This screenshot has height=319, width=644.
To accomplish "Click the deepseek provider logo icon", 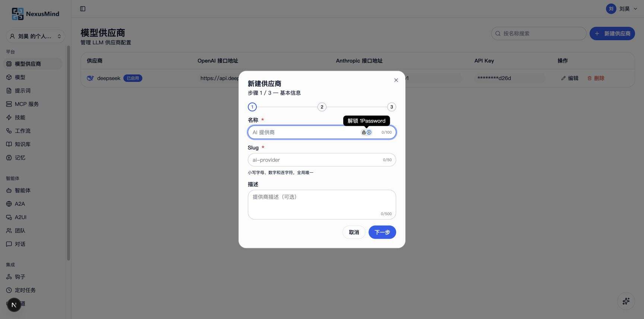I will (90, 78).
